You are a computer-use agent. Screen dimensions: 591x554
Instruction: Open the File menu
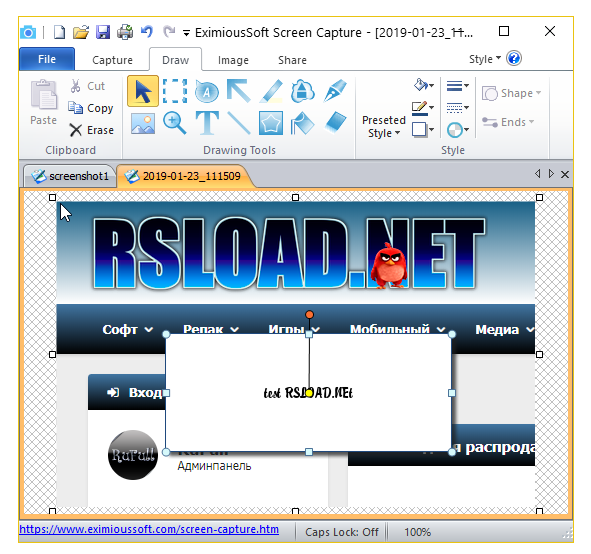click(x=47, y=59)
